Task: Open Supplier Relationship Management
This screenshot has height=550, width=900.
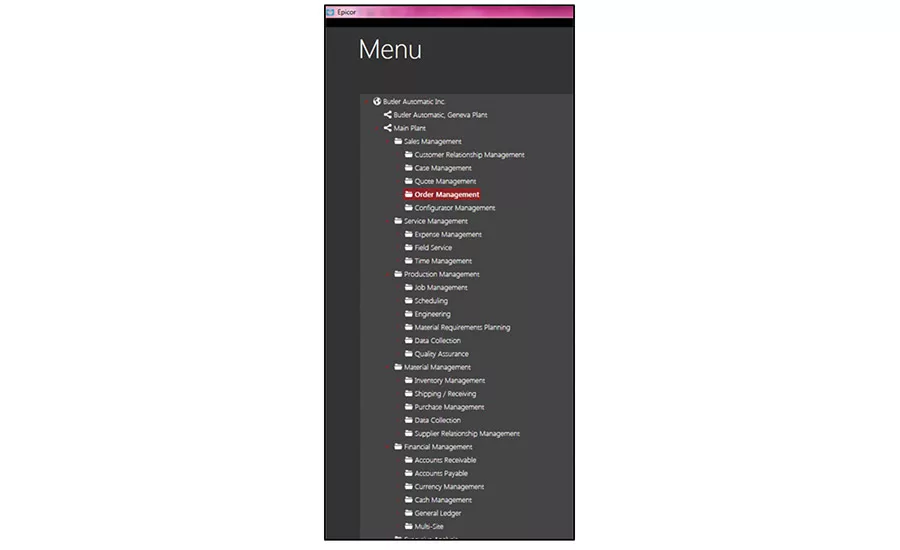Action: pos(467,433)
